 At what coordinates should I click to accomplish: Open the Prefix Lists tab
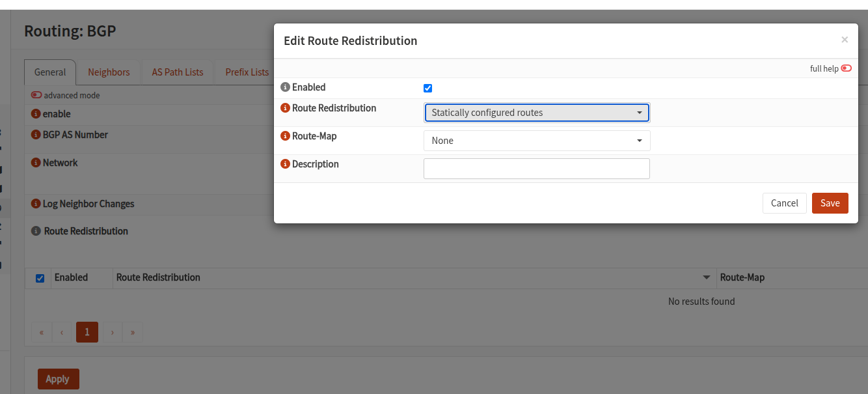247,72
